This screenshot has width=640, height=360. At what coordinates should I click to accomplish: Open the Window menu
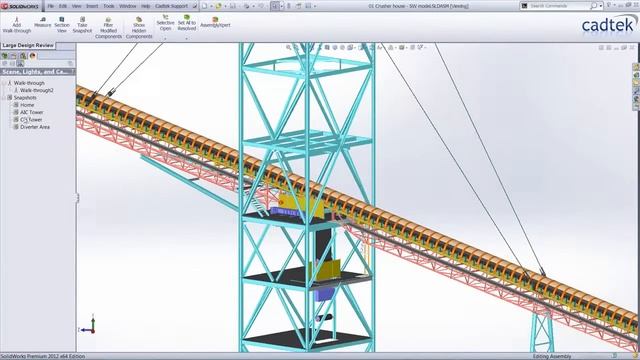pyautogui.click(x=127, y=6)
